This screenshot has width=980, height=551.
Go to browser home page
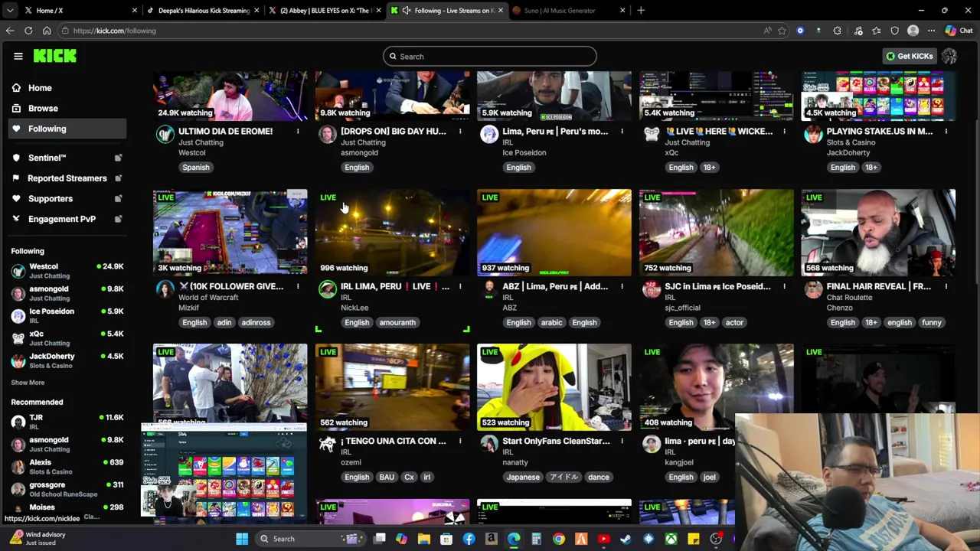point(47,31)
